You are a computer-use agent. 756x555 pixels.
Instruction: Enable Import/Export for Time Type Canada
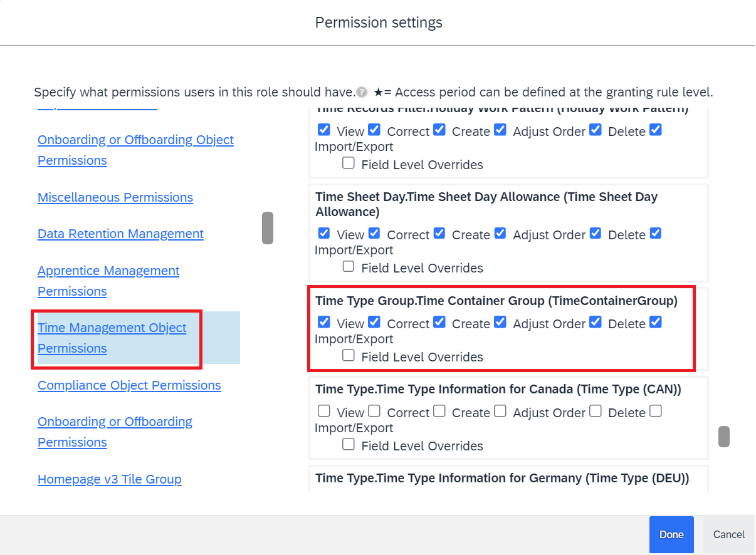[x=656, y=411]
